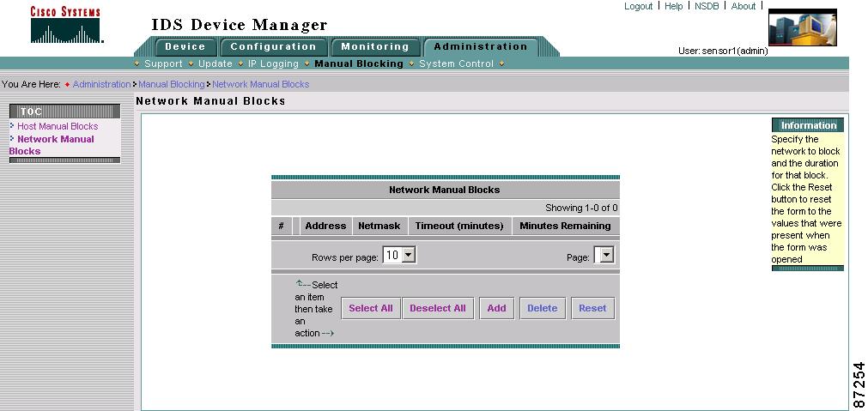Open the Device tab
The image size is (868, 411).
coord(185,47)
